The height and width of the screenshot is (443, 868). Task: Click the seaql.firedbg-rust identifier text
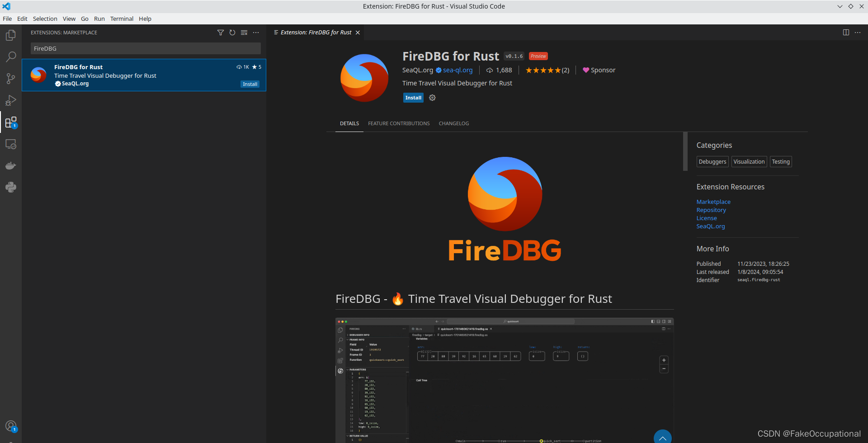[759, 280]
